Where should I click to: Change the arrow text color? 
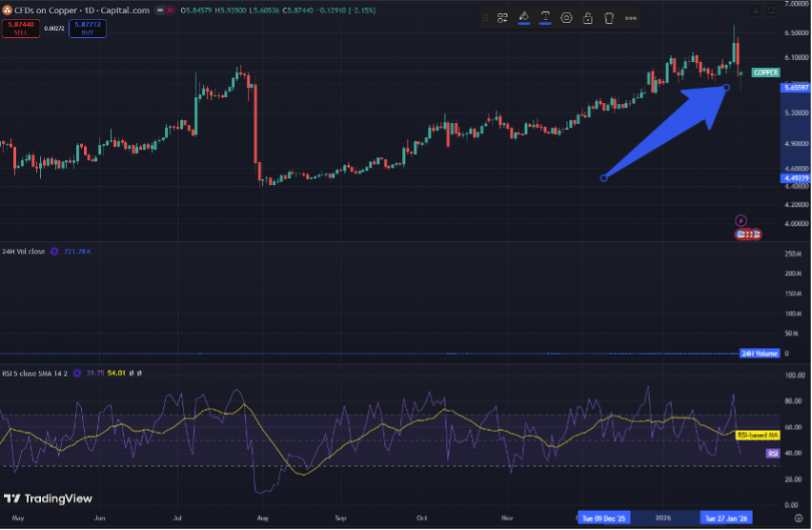point(545,17)
